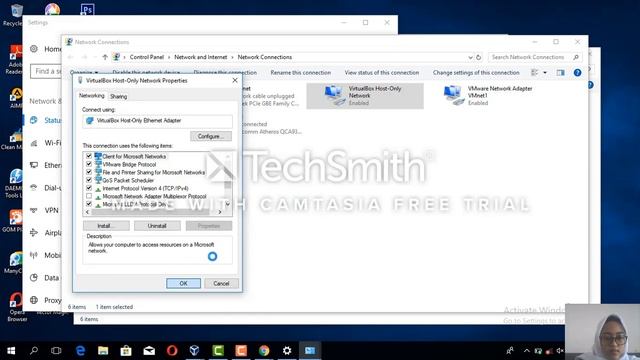Click the items list vertical scrollbar down arrow

point(228,204)
